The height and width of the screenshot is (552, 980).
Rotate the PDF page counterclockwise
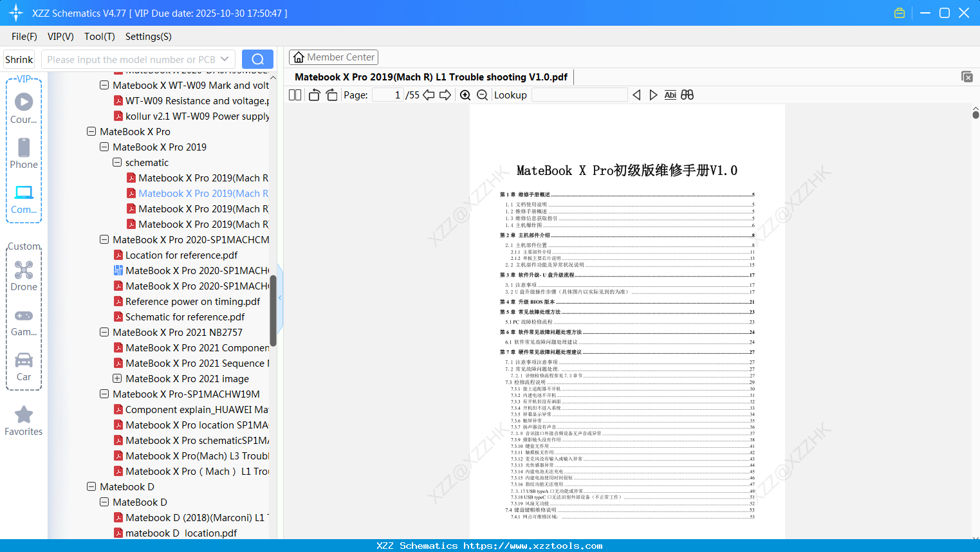[x=314, y=95]
